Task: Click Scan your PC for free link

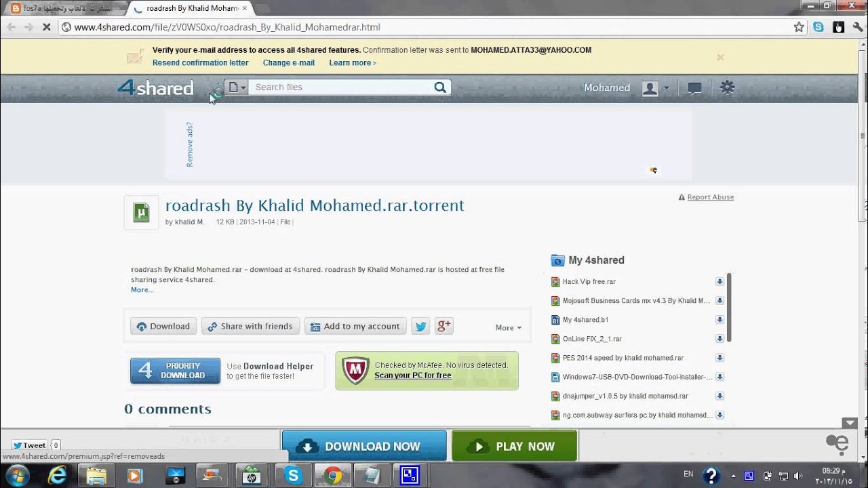Action: pos(413,375)
